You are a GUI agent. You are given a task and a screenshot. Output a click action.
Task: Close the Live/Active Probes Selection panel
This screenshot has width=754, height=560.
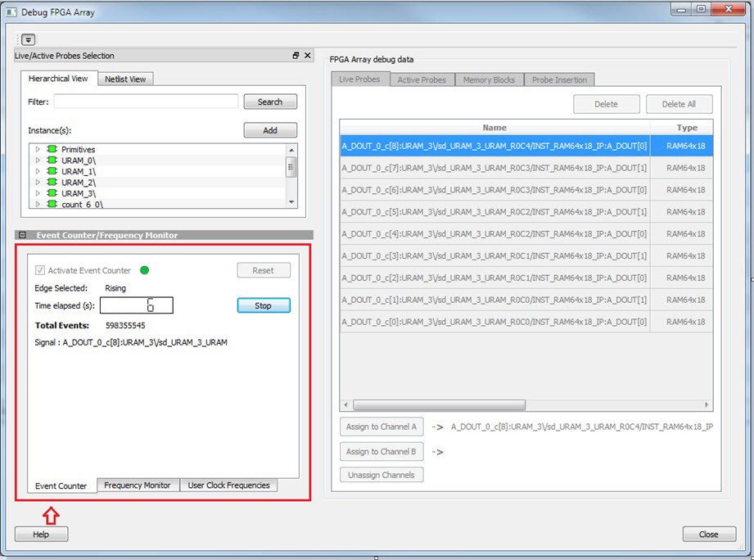(x=308, y=56)
